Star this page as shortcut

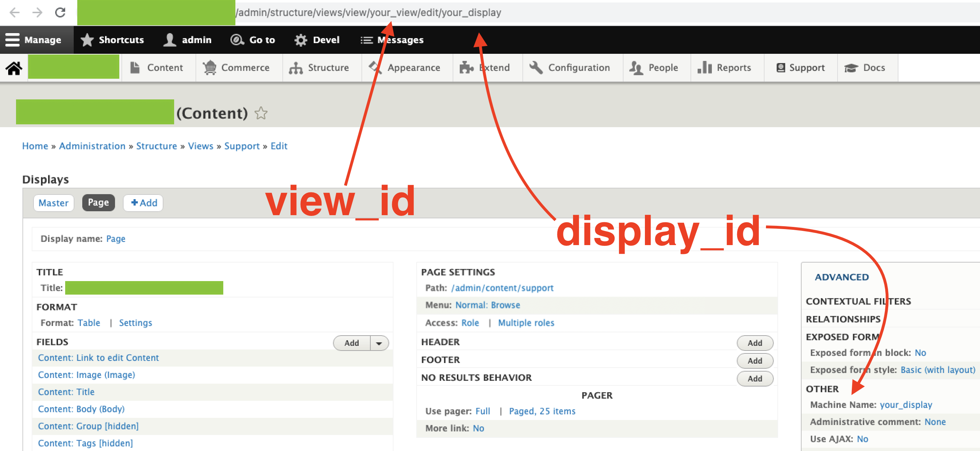[261, 113]
